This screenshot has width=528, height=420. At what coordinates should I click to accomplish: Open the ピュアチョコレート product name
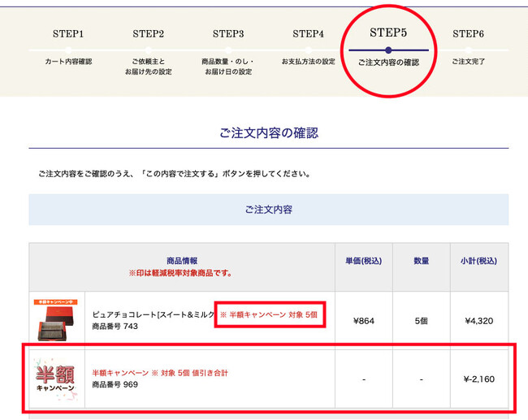(152, 314)
